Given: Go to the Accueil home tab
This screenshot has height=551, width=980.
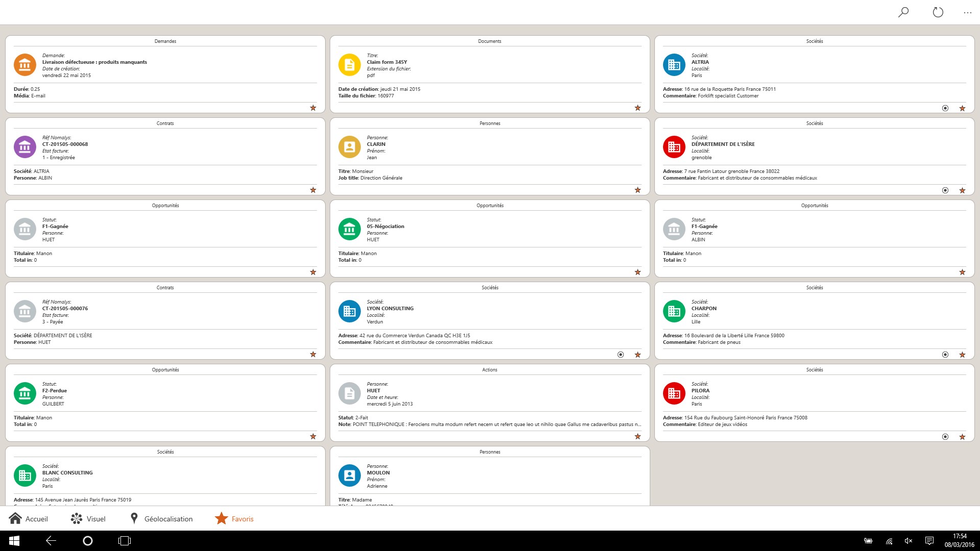Looking at the screenshot, I should click(29, 519).
